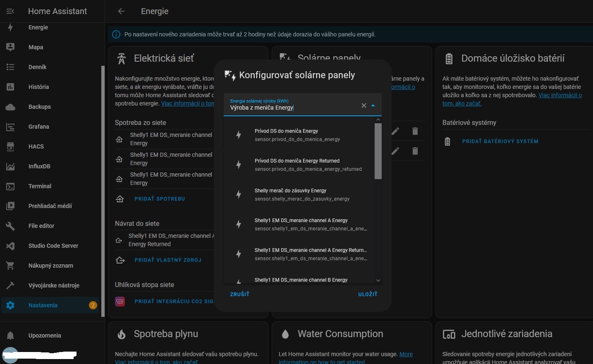This screenshot has width=593, height=364.
Task: Select Shelly1 EM channel A Energy Returned option
Action: [x=299, y=254]
